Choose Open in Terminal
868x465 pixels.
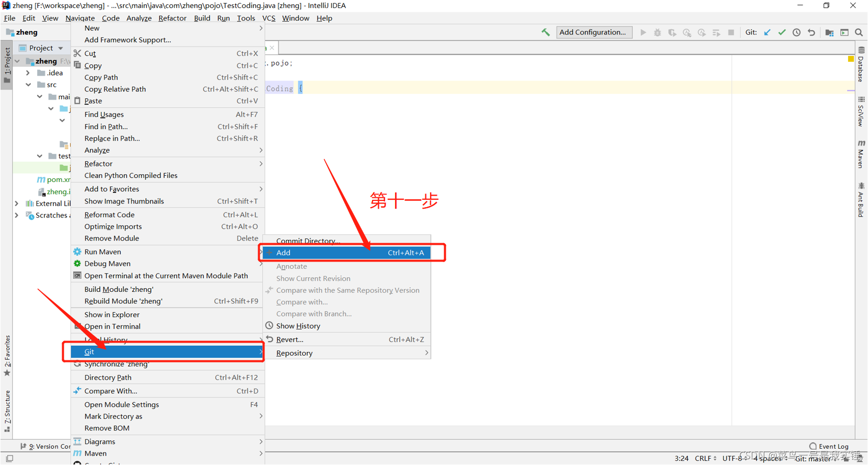[168, 326]
